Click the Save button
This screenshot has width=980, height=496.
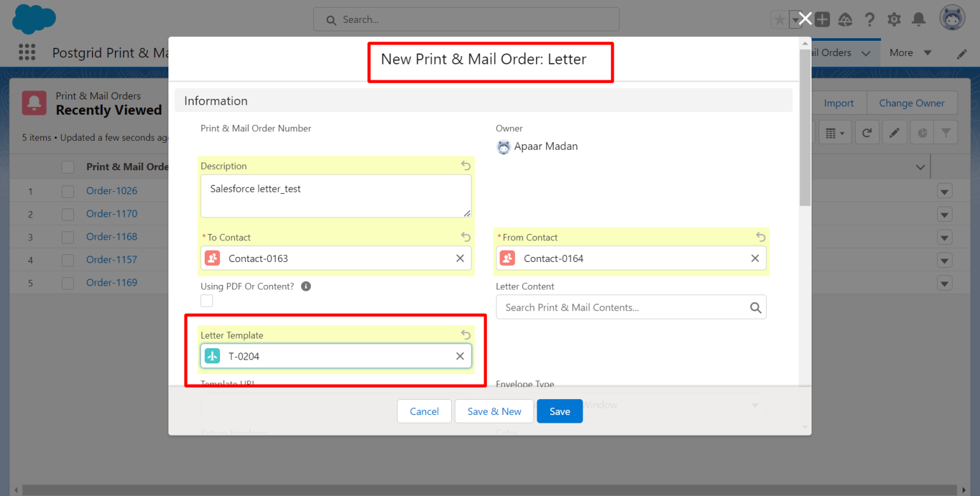pos(560,411)
